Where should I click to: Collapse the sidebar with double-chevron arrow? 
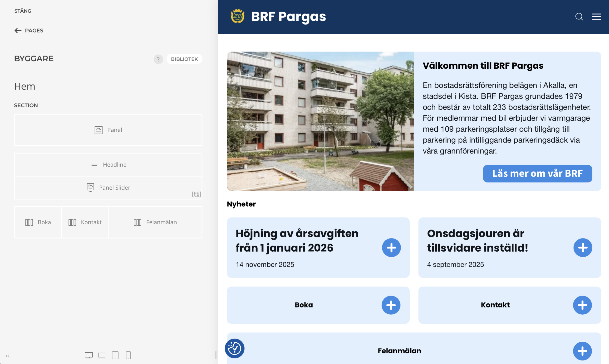[x=7, y=356]
